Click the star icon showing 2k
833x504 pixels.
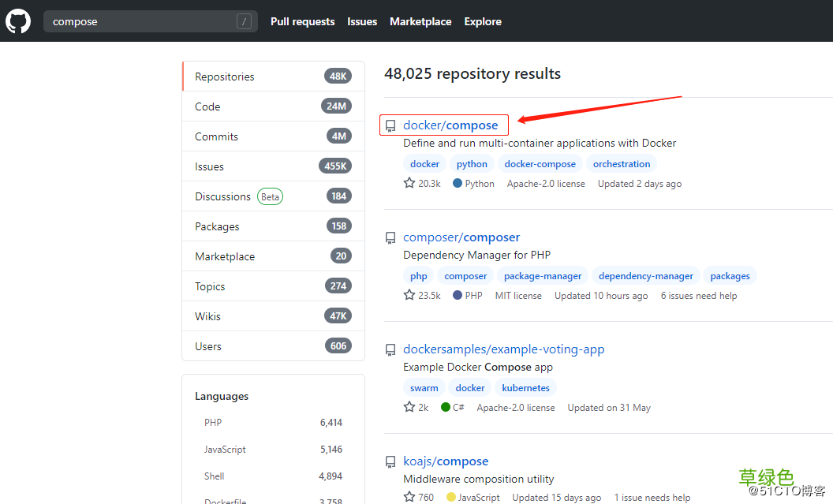tap(409, 407)
